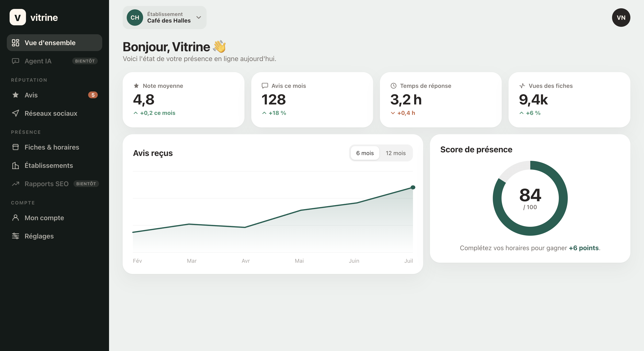Image resolution: width=644 pixels, height=351 pixels.
Task: Navigate to Réseaux sociaux
Action: [x=55, y=113]
